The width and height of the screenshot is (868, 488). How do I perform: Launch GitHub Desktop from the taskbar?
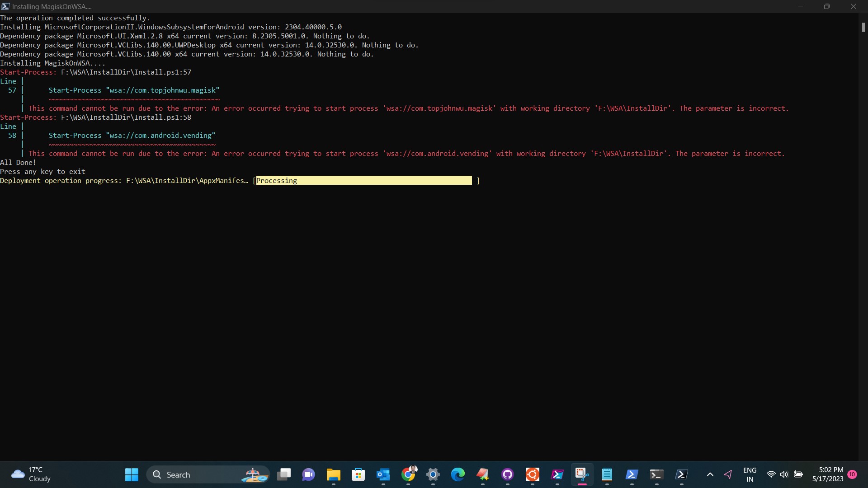pos(507,474)
